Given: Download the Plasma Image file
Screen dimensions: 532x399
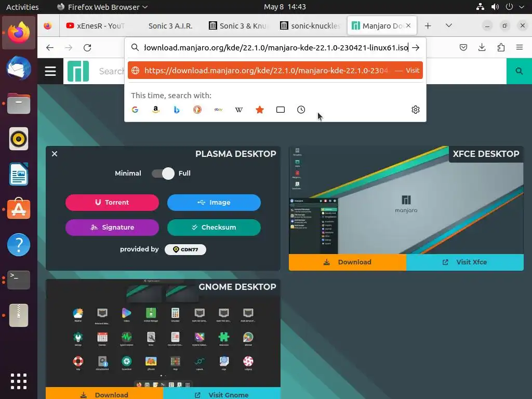Looking at the screenshot, I should pyautogui.click(x=214, y=203).
